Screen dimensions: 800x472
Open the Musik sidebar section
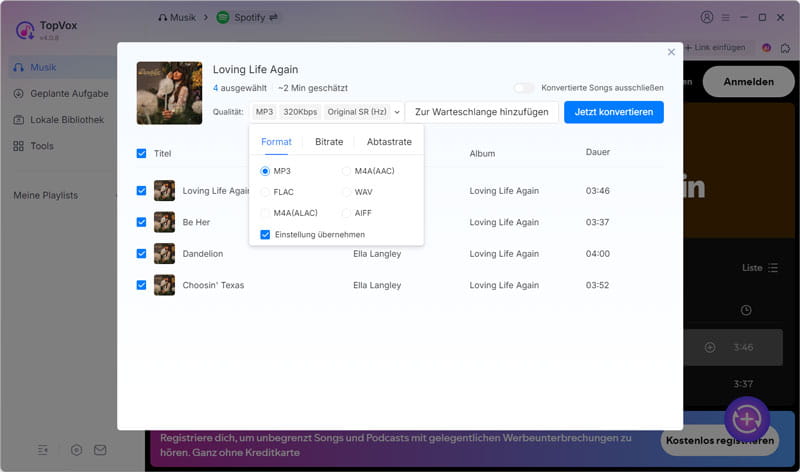pos(61,67)
